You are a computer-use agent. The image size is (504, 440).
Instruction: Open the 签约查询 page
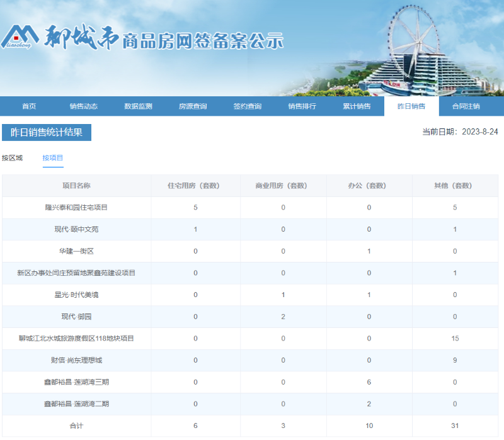click(x=247, y=106)
